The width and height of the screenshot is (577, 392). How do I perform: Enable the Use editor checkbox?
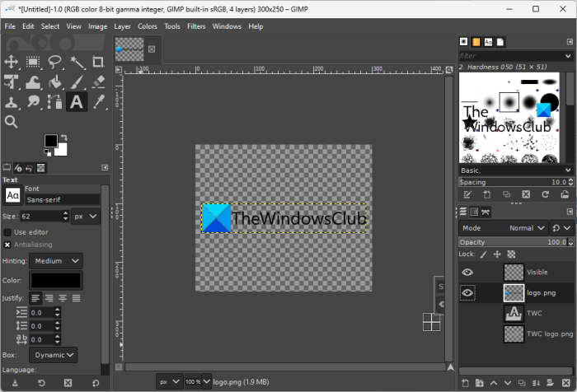click(8, 232)
